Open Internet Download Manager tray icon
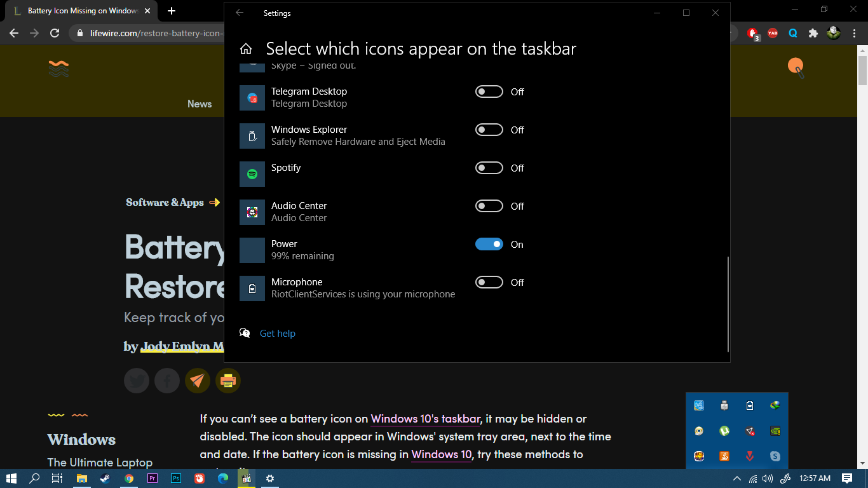This screenshot has height=488, width=868. (x=775, y=405)
